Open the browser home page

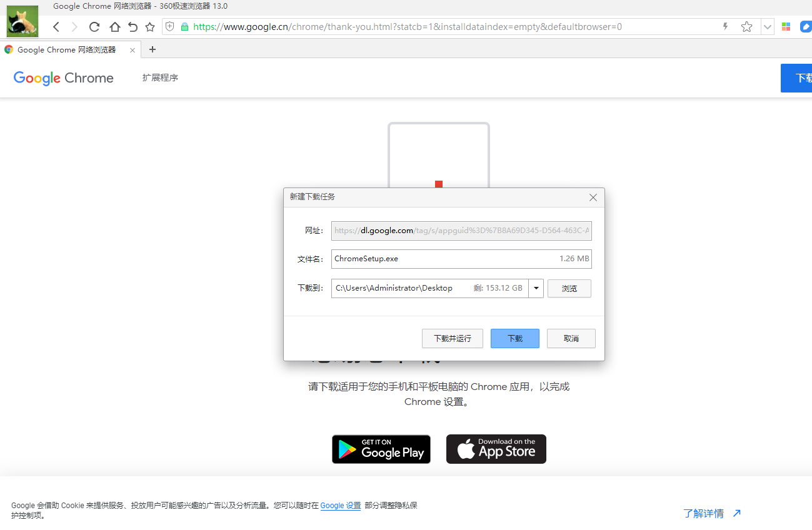click(x=114, y=27)
